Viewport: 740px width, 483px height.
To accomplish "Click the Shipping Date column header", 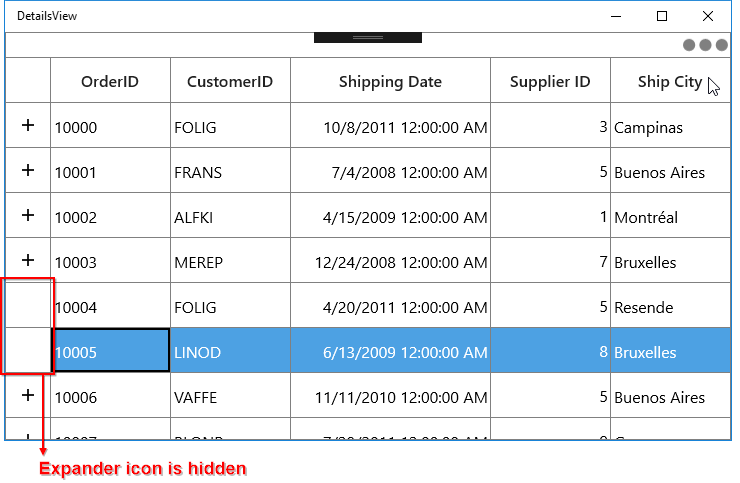I will point(390,80).
